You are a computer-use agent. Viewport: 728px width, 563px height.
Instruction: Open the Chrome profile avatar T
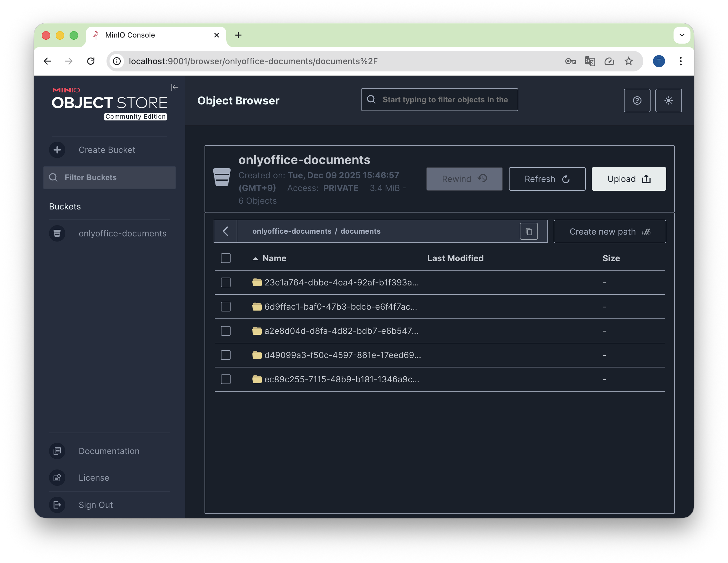(659, 61)
